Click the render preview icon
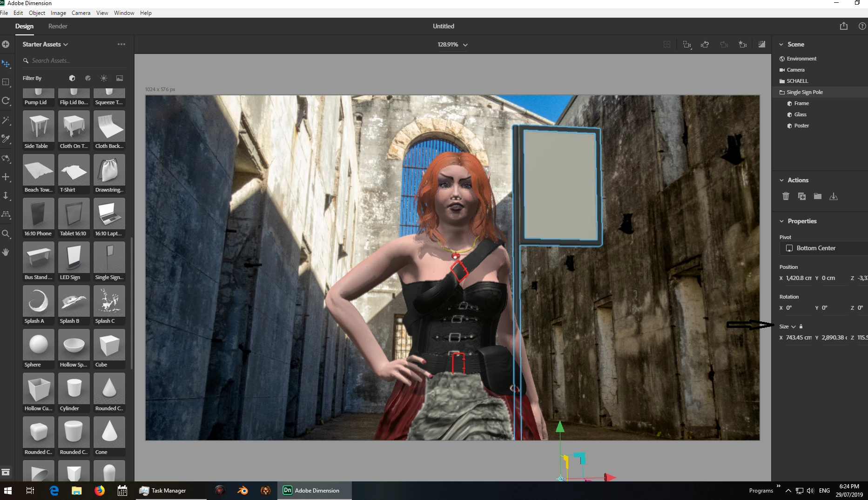Viewport: 868px width, 500px height. 762,44
